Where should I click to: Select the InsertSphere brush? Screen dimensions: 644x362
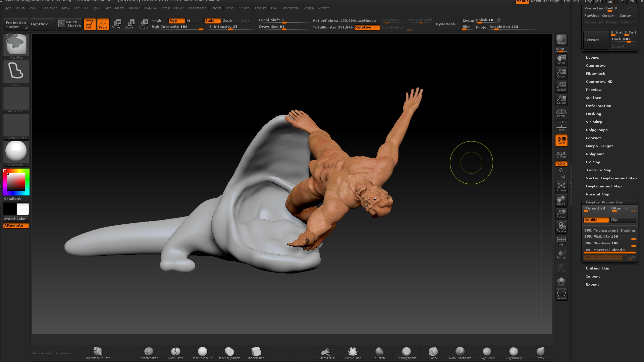tap(202, 353)
